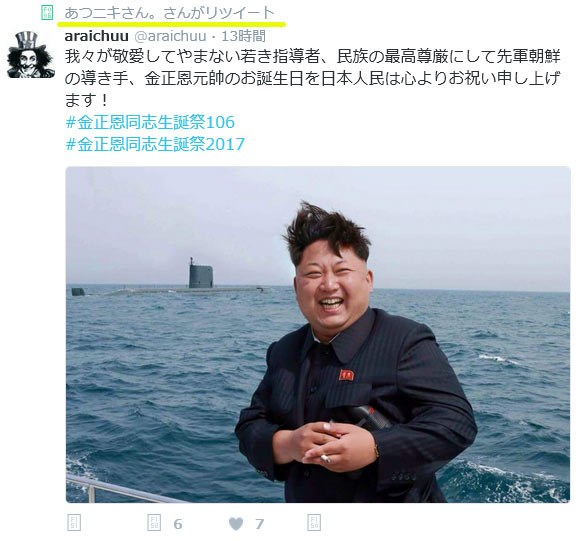Open the retweeter link あつニキさん。
The width and height of the screenshot is (580, 541).
113,13
